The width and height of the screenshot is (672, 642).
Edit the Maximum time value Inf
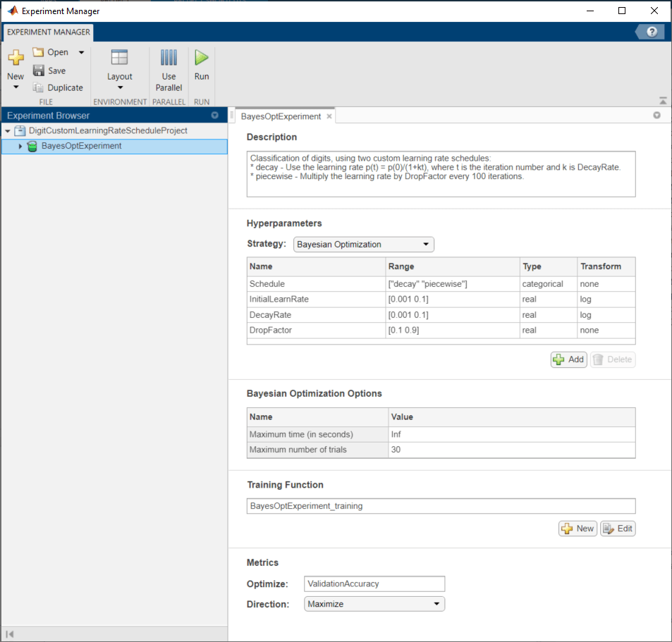tap(512, 434)
